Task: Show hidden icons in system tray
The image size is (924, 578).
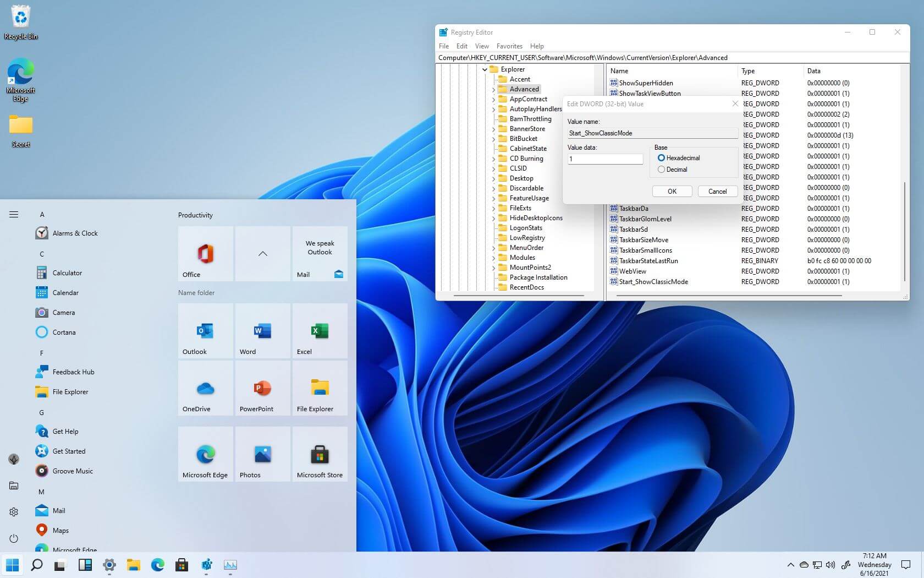Action: tap(790, 565)
